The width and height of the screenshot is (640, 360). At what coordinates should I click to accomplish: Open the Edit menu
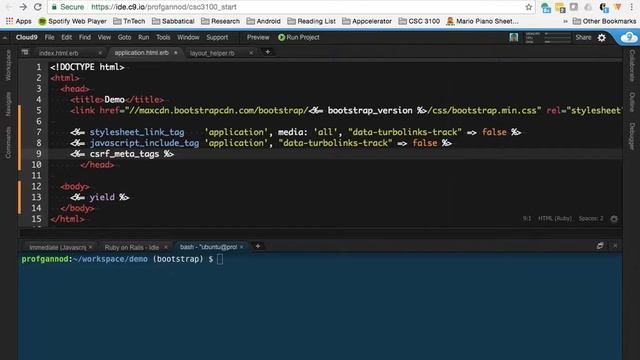pos(67,37)
